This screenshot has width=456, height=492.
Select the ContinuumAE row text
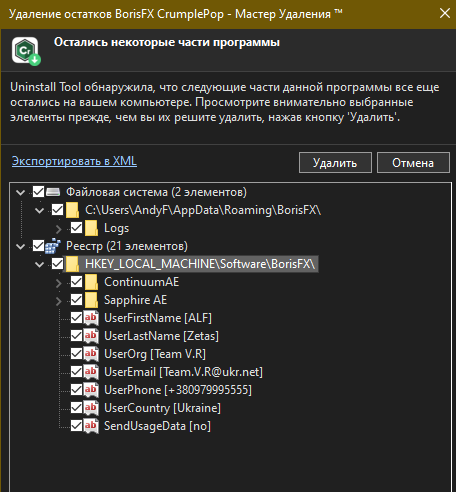pos(142,282)
